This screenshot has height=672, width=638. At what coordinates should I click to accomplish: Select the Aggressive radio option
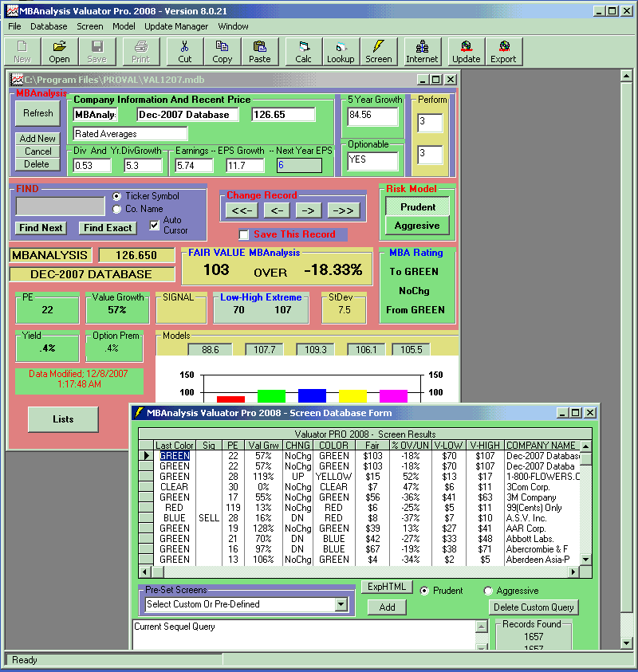[x=488, y=591]
